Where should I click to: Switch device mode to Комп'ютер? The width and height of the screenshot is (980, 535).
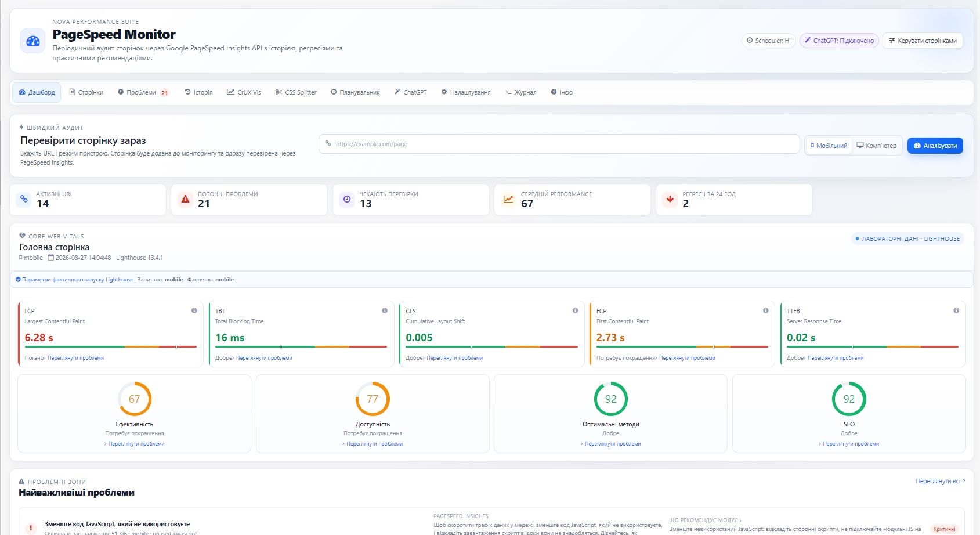pos(877,146)
